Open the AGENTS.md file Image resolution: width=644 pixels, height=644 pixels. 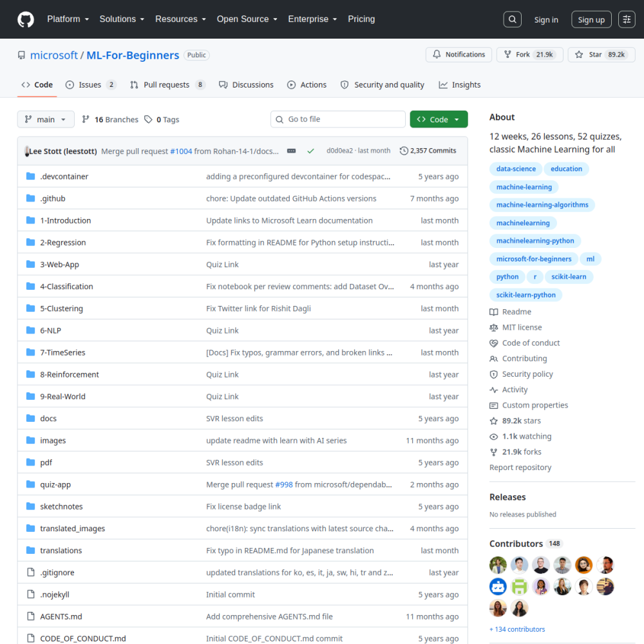61,616
